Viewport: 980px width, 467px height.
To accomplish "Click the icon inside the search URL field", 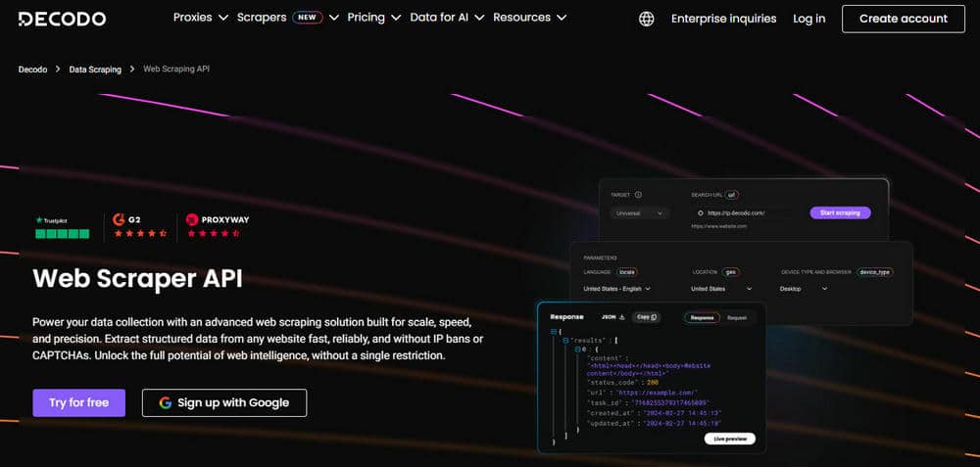I will (x=701, y=212).
